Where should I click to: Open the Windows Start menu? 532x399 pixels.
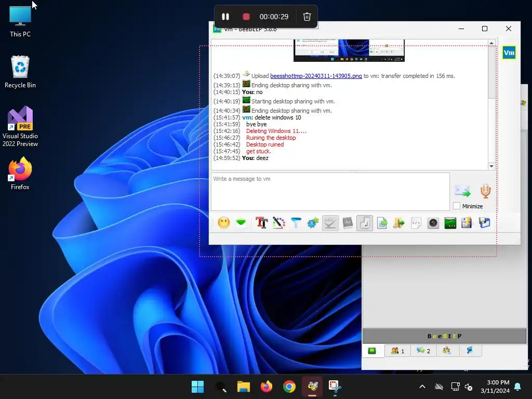(x=197, y=387)
